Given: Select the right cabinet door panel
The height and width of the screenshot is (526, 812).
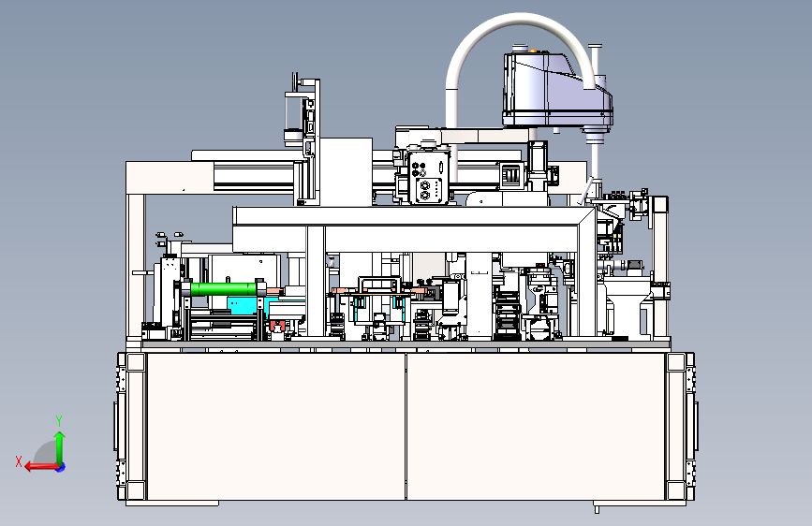Looking at the screenshot, I should [536, 426].
